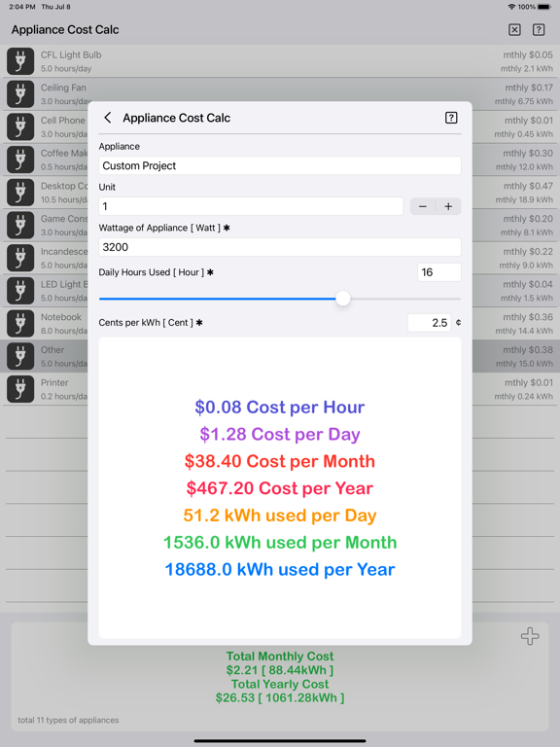This screenshot has width=560, height=747.
Task: Tap the X delete icon in main toolbar
Action: [x=514, y=29]
